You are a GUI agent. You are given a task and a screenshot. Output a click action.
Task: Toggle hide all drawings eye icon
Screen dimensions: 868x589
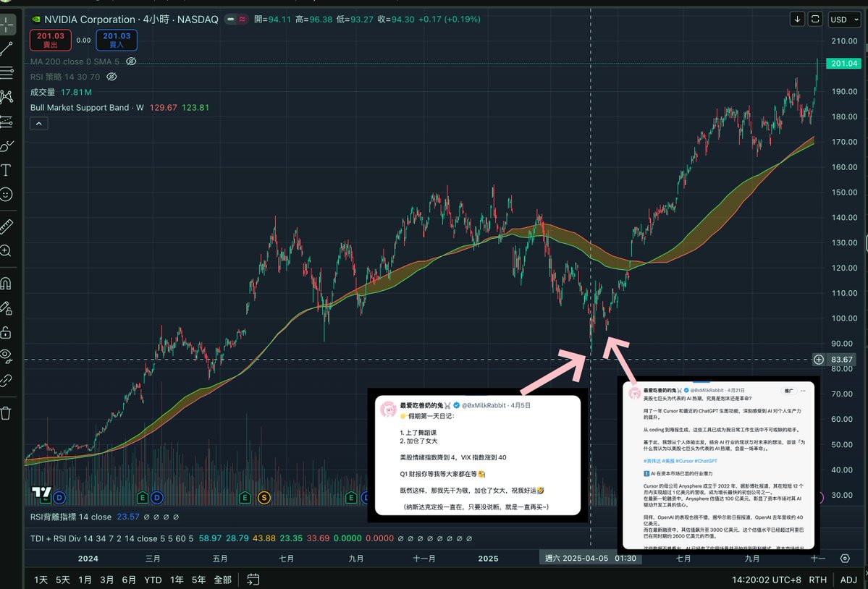[x=6, y=355]
